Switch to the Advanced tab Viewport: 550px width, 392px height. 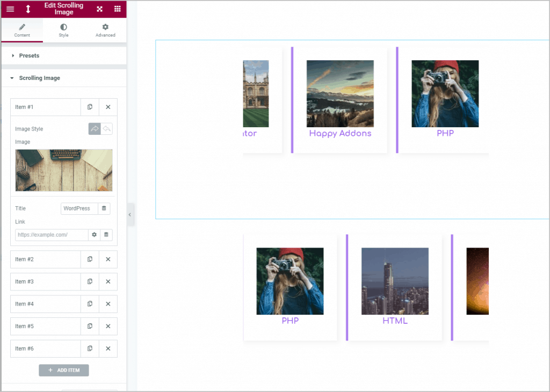click(105, 30)
